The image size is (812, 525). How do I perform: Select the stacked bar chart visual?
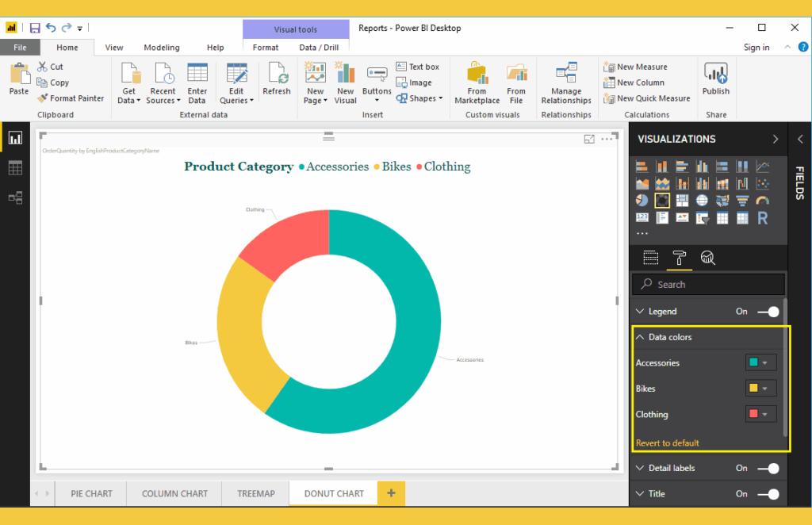click(642, 167)
